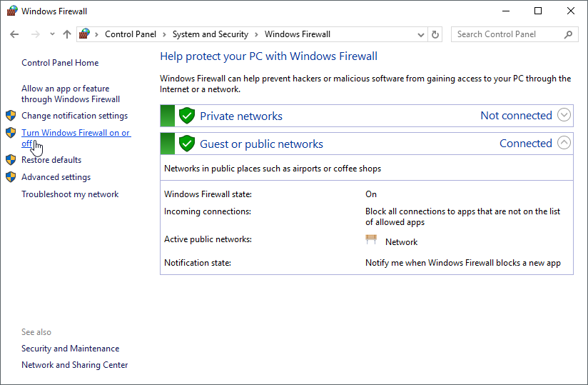Click the firewall icon in address bar
This screenshot has width=588, height=385.
click(84, 34)
